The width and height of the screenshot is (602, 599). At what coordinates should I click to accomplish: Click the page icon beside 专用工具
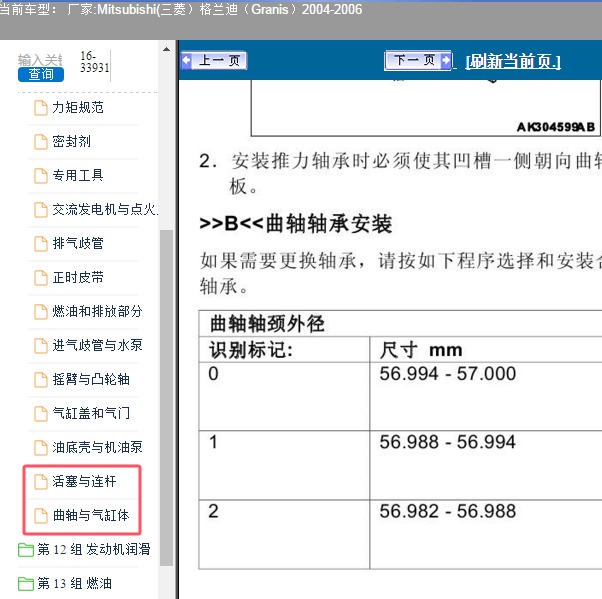tap(41, 175)
